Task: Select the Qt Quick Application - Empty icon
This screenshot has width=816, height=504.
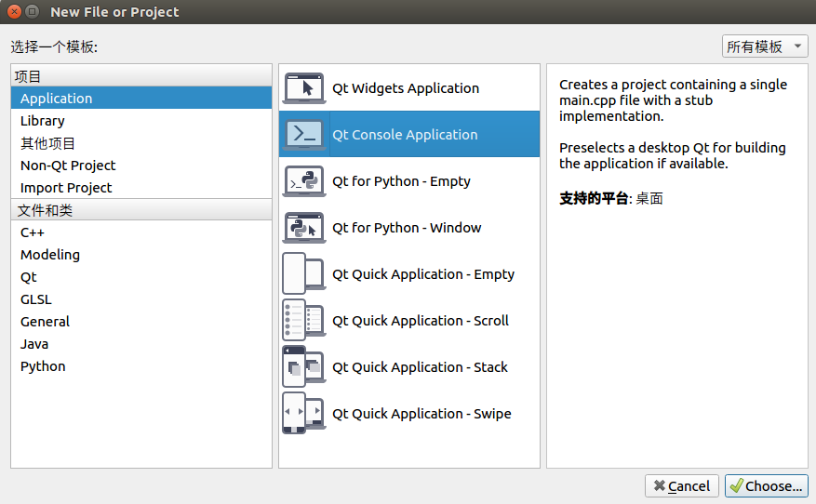Action: 304,273
